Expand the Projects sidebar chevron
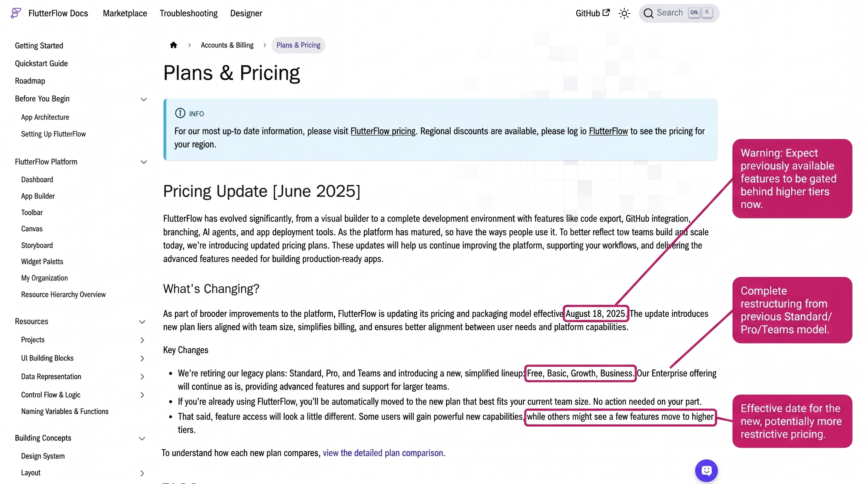Viewport: 868px width, 484px height. [142, 340]
